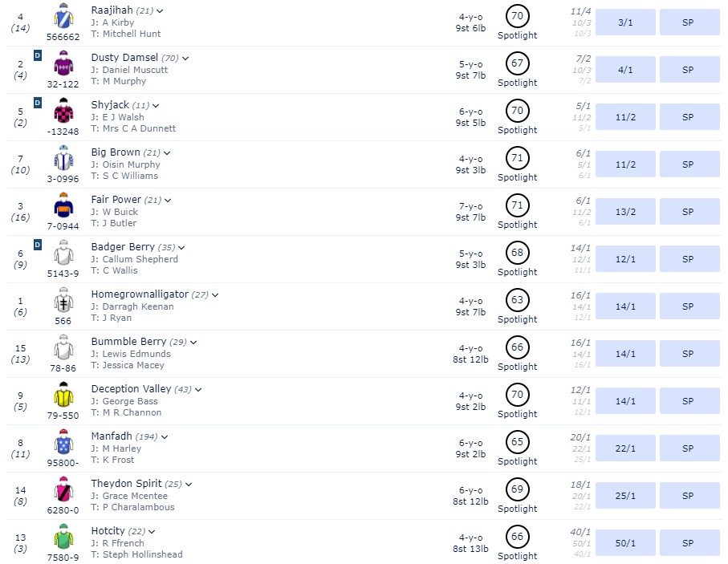Select 3/1 odds for Raajihah
The width and height of the screenshot is (728, 564).
pyautogui.click(x=625, y=22)
